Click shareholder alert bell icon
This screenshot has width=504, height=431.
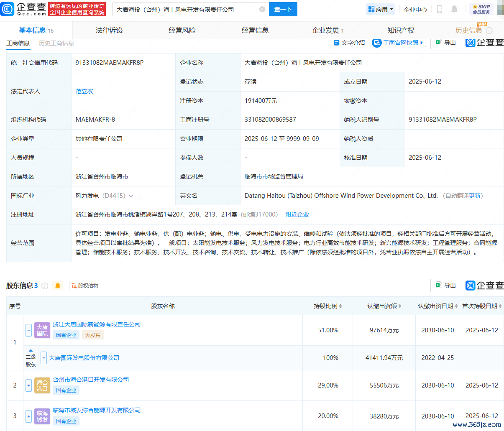pyautogui.click(x=58, y=286)
